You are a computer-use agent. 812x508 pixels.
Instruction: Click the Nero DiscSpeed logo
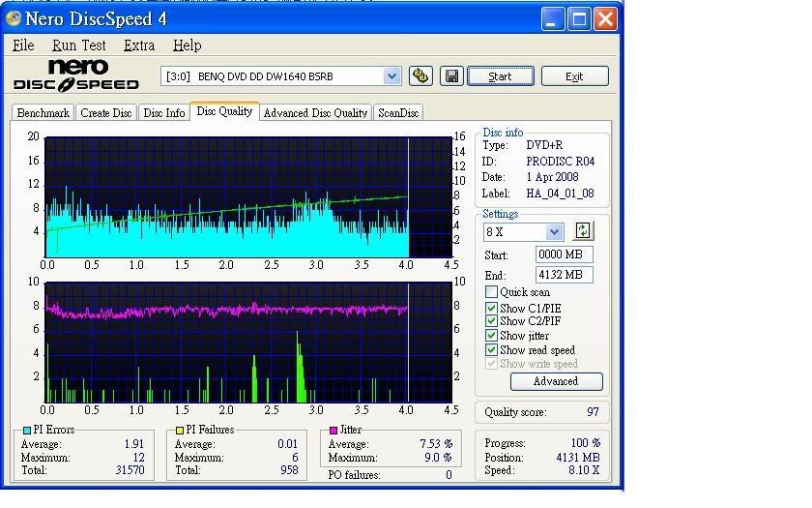[76, 75]
